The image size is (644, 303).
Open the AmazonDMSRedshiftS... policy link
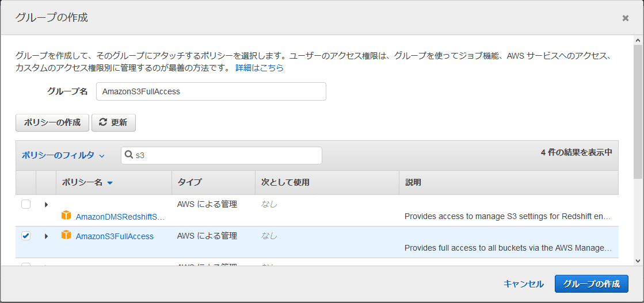click(x=120, y=216)
